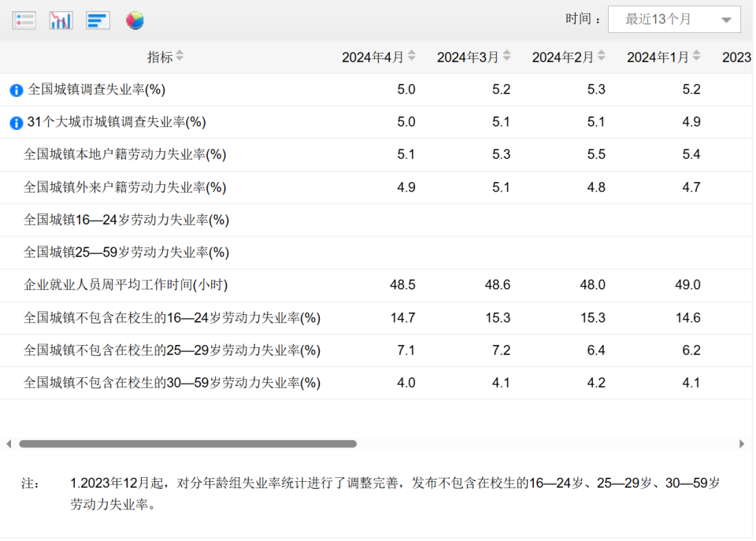Click info icon beside 全国城镇调查失业率
The image size is (756, 541).
pos(17,90)
